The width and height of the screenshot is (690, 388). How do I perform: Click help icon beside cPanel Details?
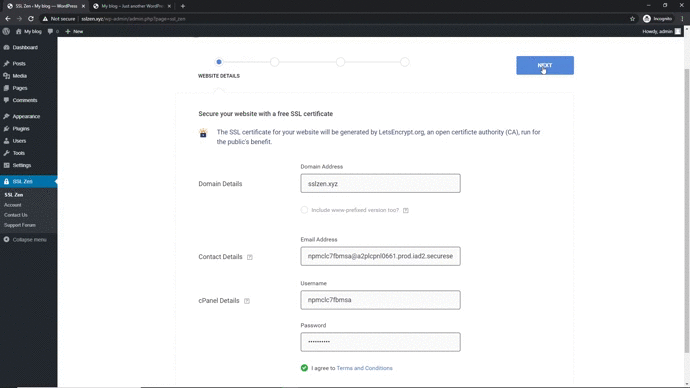coord(247,301)
